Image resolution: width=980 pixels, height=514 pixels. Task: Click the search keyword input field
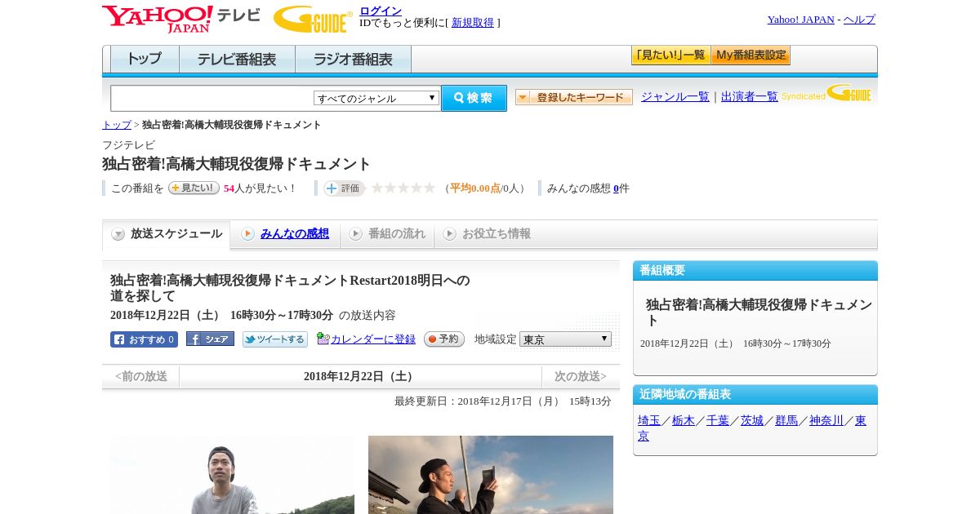[x=212, y=98]
